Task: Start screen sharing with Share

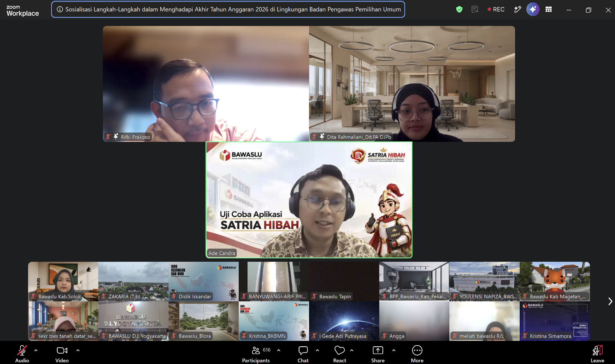Action: coord(378,354)
